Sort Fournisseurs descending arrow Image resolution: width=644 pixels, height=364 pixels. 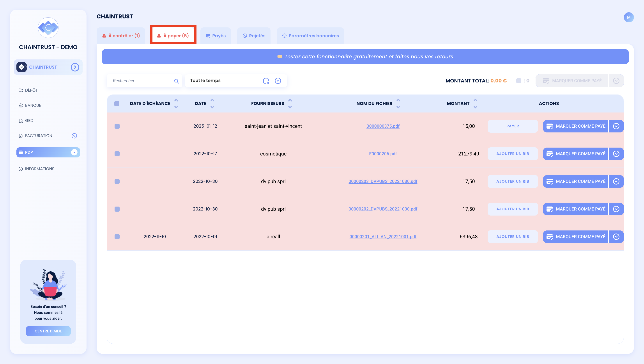[x=290, y=107]
